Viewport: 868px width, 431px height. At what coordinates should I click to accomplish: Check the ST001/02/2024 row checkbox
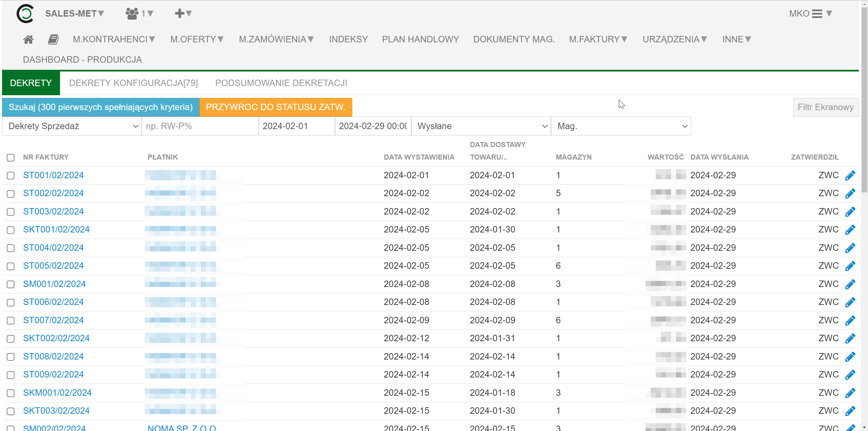[x=11, y=176]
